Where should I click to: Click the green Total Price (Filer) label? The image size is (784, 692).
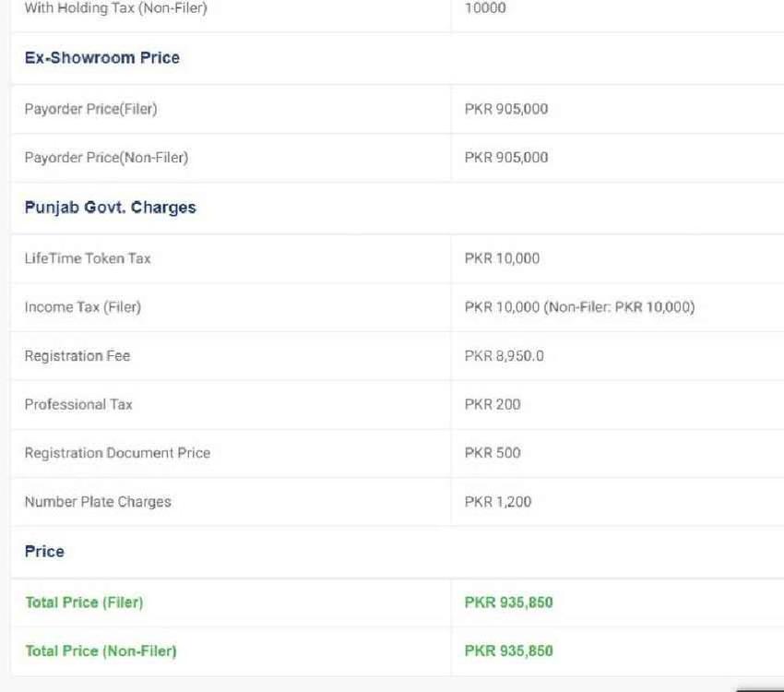[84, 603]
